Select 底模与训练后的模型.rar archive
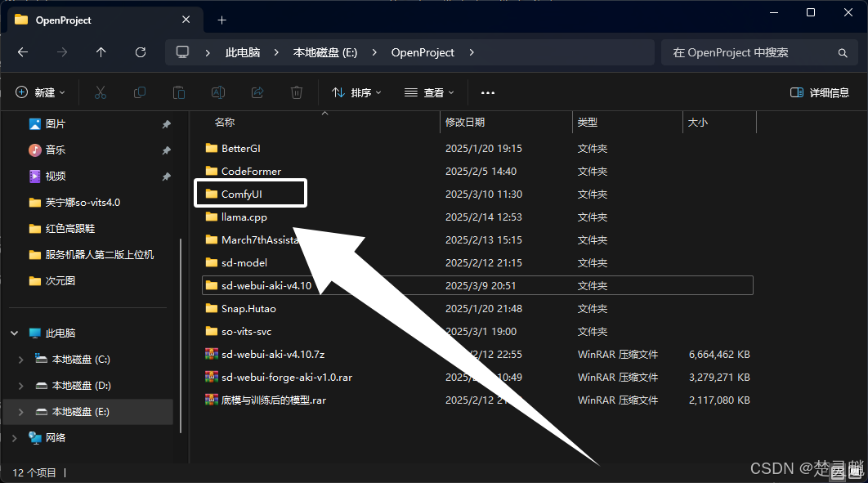This screenshot has width=868, height=483. [x=274, y=400]
